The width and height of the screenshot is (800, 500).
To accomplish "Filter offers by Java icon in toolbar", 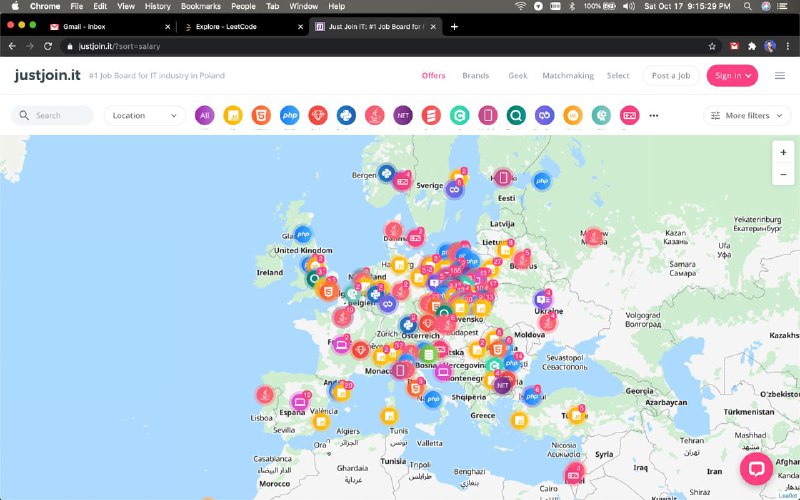I will point(374,115).
